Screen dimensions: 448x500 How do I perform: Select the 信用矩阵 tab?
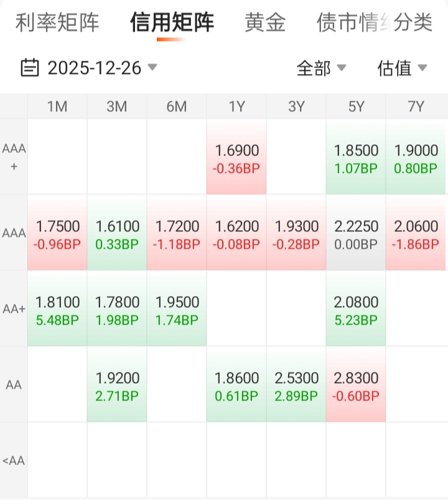click(172, 23)
